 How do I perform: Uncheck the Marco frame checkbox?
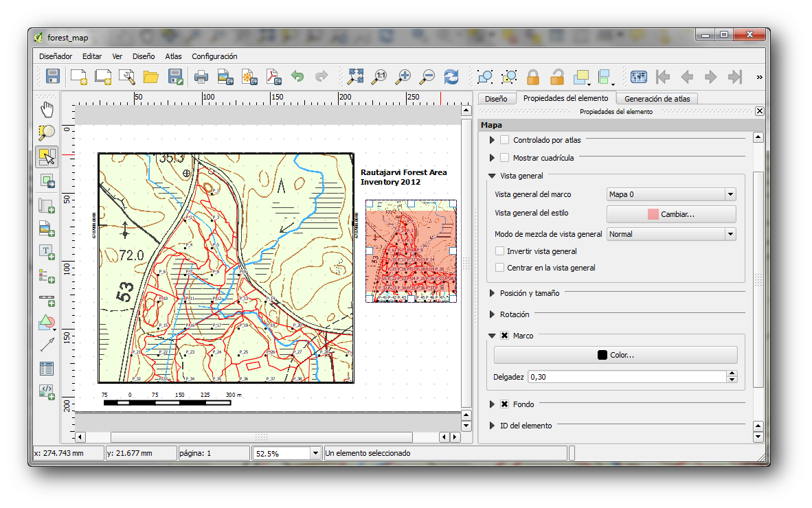tap(504, 336)
